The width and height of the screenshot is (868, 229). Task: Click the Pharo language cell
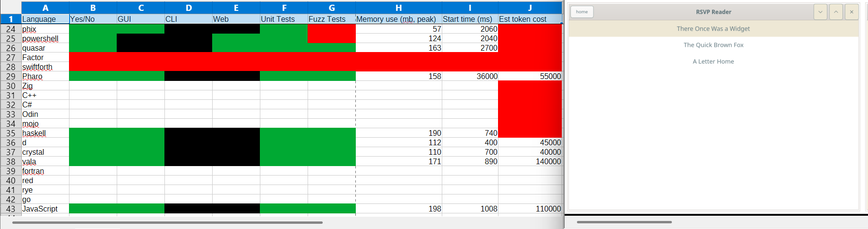click(45, 76)
